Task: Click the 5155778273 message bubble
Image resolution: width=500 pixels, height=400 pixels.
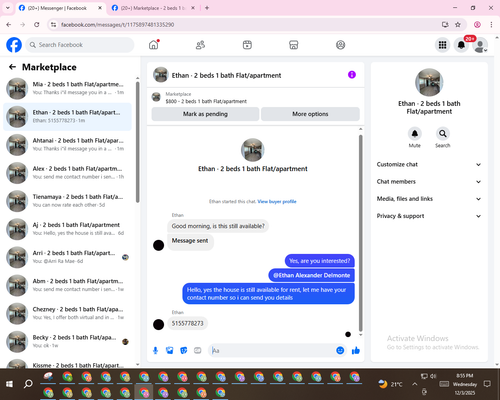Action: pos(187,323)
